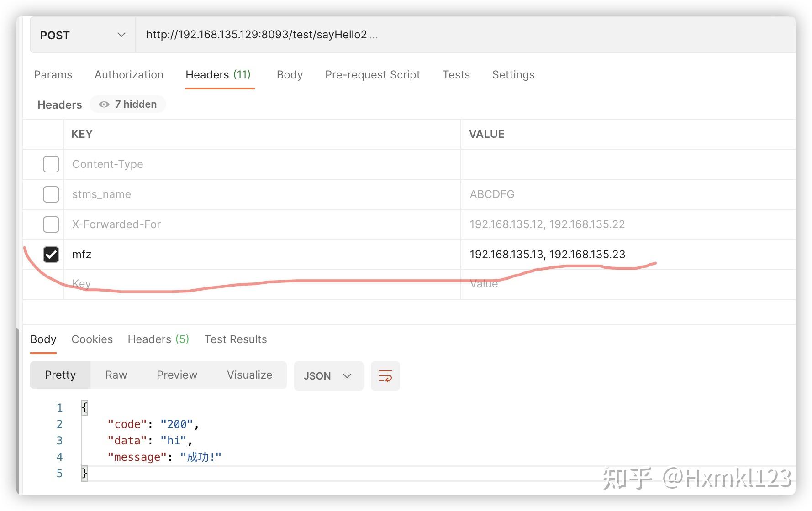812x511 pixels.
Task: Select the Visualize response view
Action: 249,375
